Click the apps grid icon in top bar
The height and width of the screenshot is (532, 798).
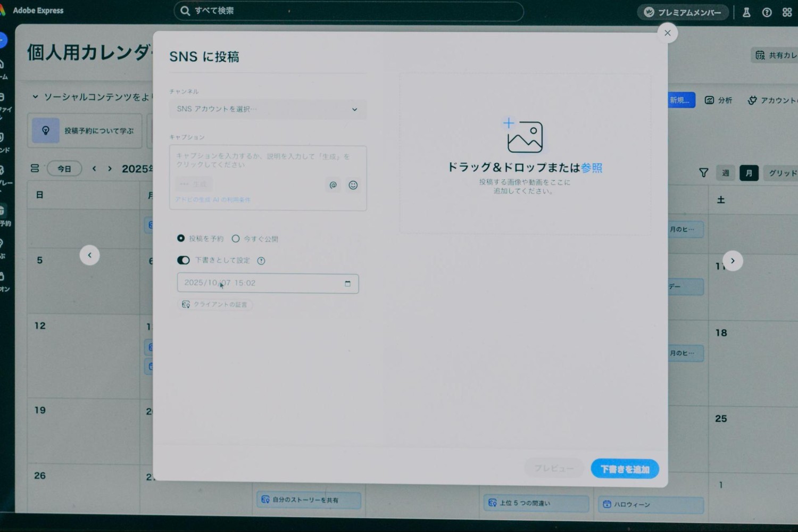click(787, 12)
